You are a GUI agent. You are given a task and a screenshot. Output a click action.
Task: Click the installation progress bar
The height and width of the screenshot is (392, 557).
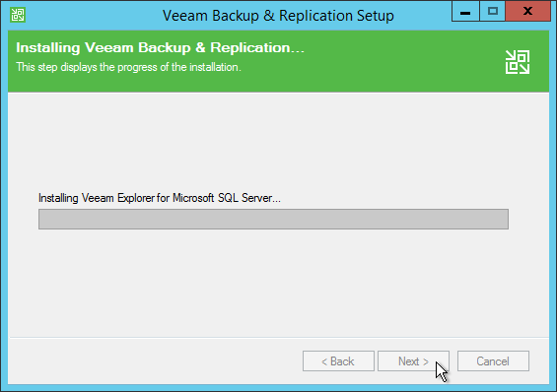click(273, 219)
